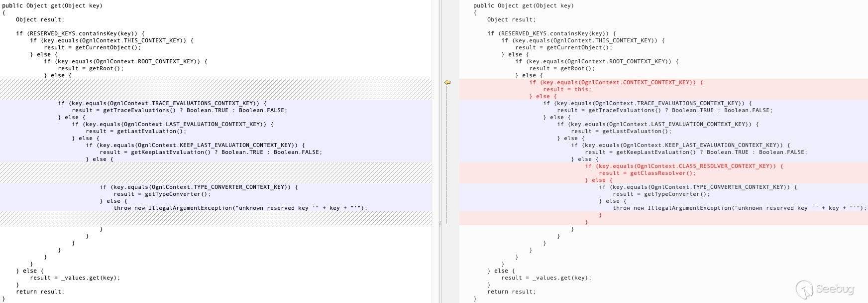Viewport: 868px width, 303px height.
Task: Click the left pane '_values.get(key)' line
Action: click(x=75, y=278)
